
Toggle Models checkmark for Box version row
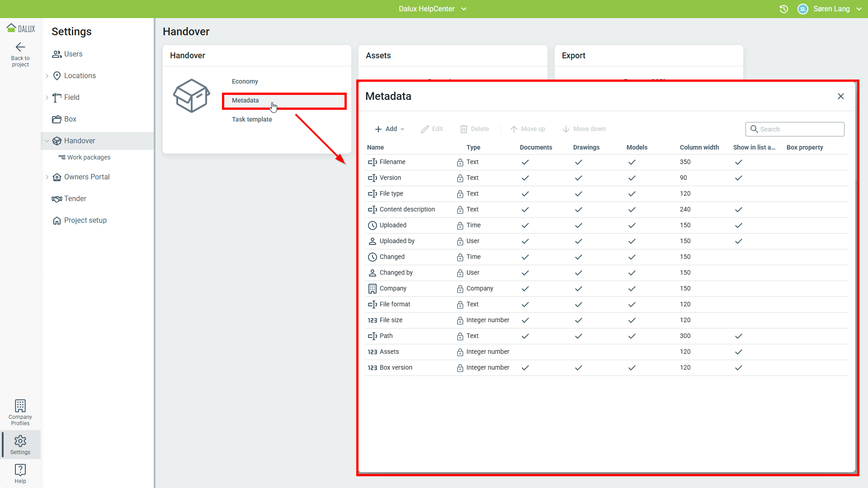coord(632,368)
